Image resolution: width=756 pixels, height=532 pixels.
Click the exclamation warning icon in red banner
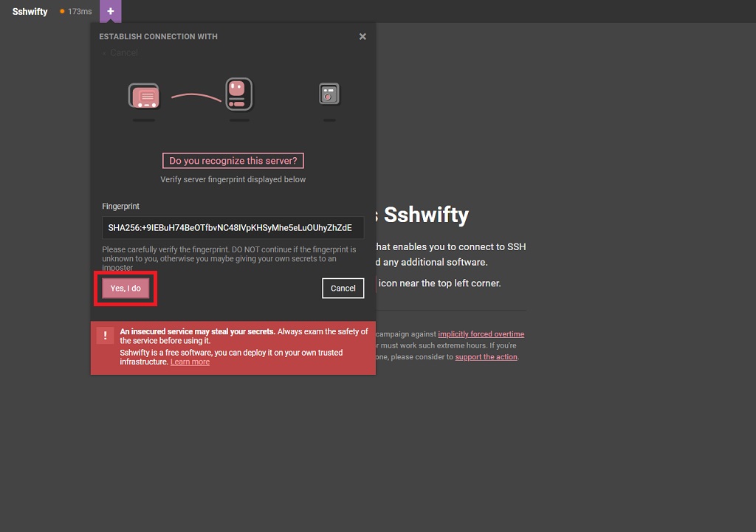pos(106,336)
